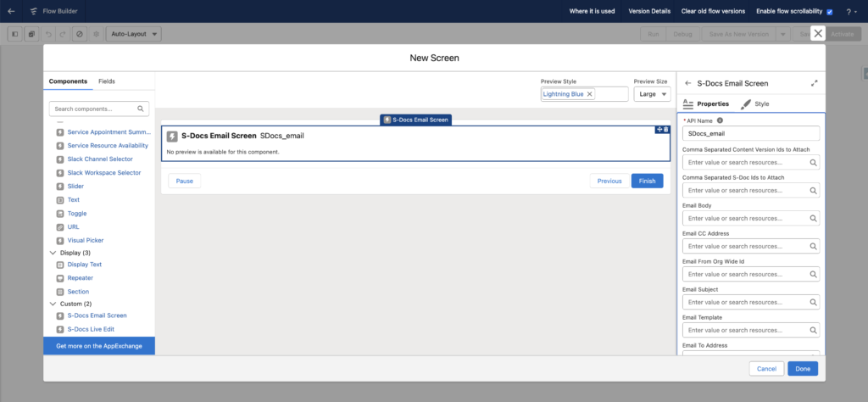This screenshot has height=402, width=868.
Task: Select Slack Channel Selector component
Action: click(100, 159)
